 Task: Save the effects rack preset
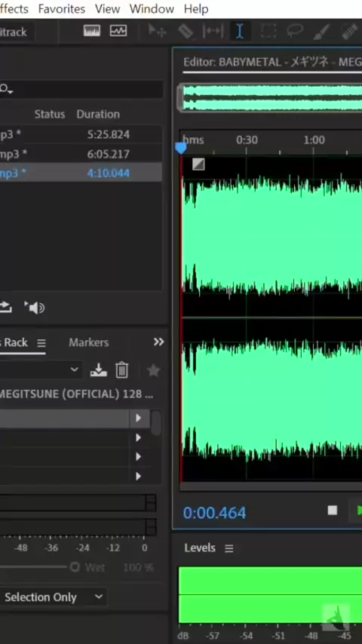[x=99, y=370]
